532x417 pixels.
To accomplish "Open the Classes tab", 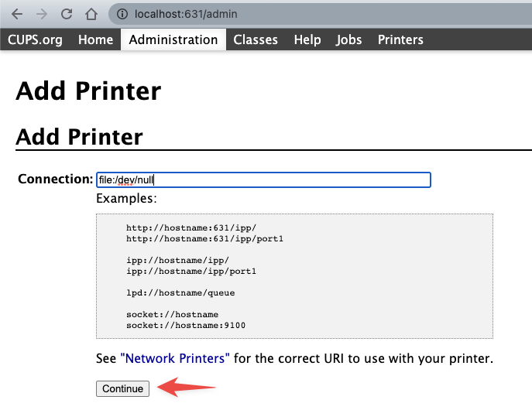I will 256,39.
